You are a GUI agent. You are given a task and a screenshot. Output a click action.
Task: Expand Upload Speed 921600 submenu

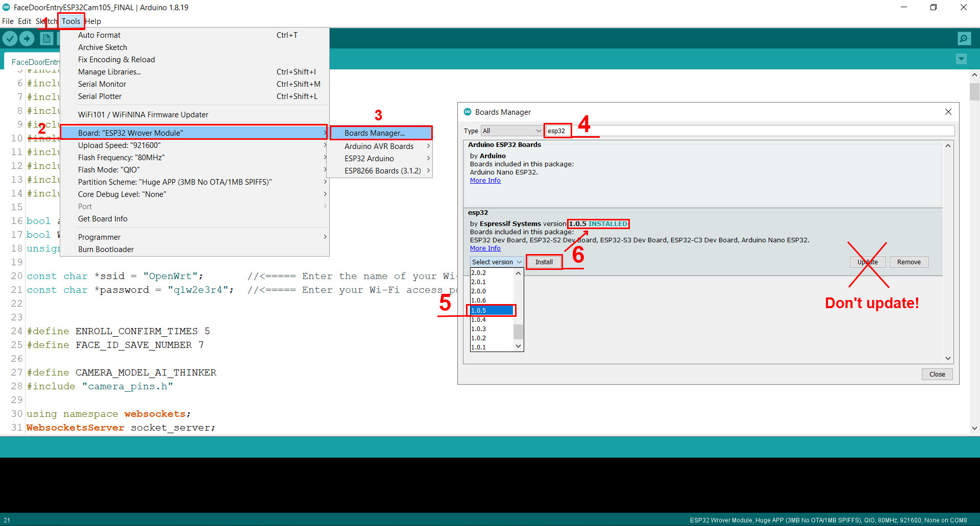(x=194, y=145)
